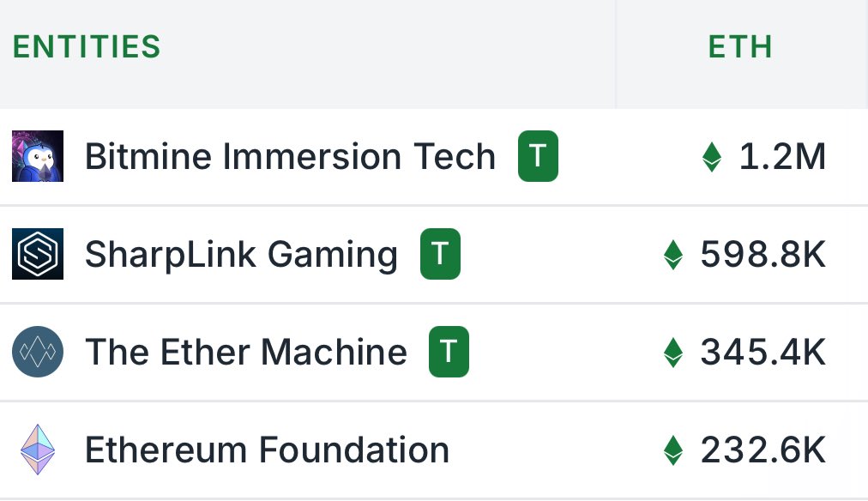Click the ETH diamond icon beside 1.2M
The height and width of the screenshot is (501, 868).
(712, 157)
